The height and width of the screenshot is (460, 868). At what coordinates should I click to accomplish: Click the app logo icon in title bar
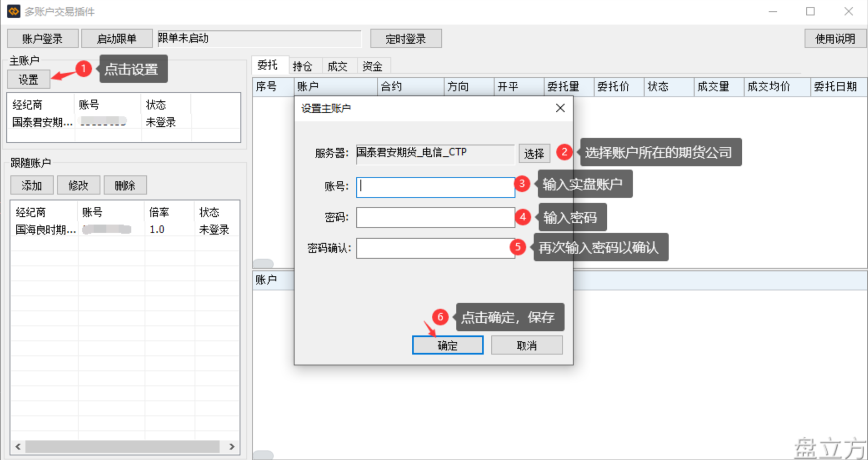(13, 11)
